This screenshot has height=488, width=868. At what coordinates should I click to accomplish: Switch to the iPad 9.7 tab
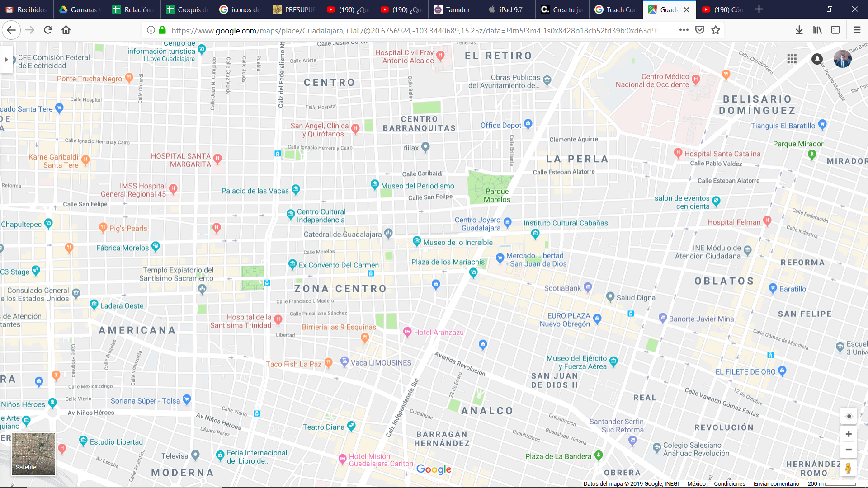[x=508, y=9]
